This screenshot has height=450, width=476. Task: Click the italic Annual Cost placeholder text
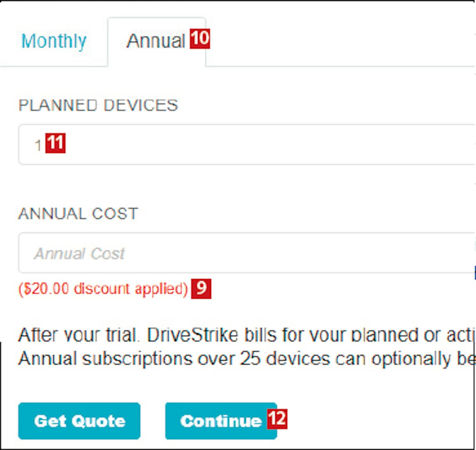[79, 254]
